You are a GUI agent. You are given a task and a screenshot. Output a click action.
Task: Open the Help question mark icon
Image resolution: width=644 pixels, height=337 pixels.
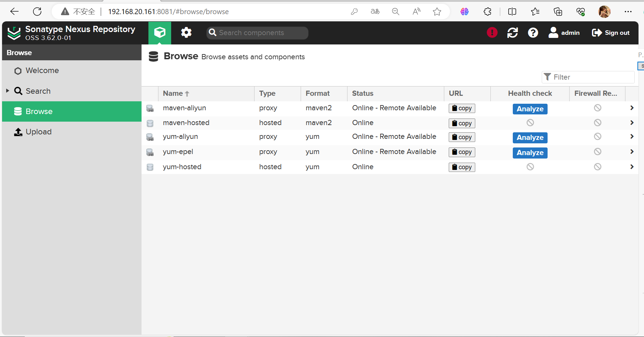click(533, 33)
